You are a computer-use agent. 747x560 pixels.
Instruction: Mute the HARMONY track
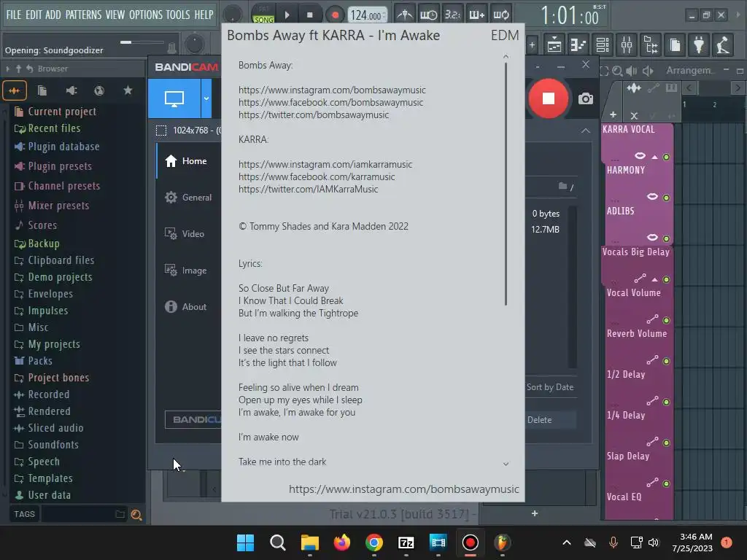pos(667,198)
